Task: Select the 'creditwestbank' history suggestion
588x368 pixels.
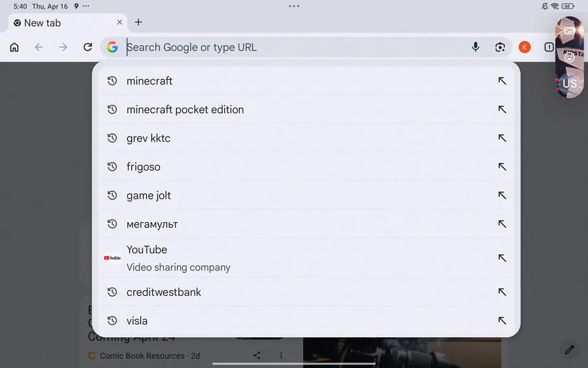Action: (x=164, y=292)
